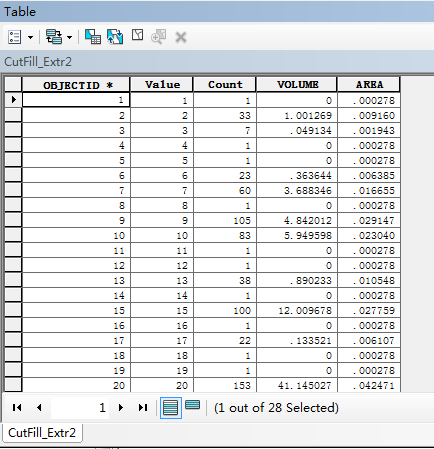Click the Switch Selection icon
434x449 pixels.
point(115,37)
